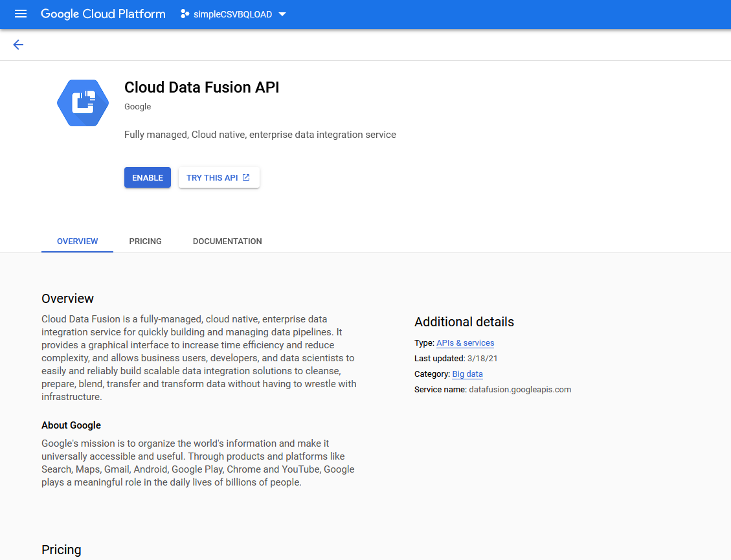Image resolution: width=731 pixels, height=560 pixels.
Task: Click the Google Cloud Platform title
Action: coord(103,14)
